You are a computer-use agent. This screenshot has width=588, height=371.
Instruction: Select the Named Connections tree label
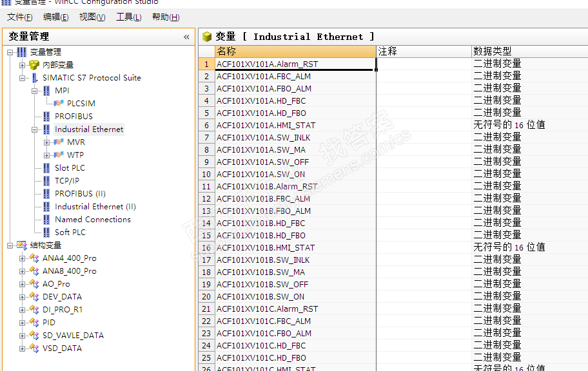tap(93, 220)
